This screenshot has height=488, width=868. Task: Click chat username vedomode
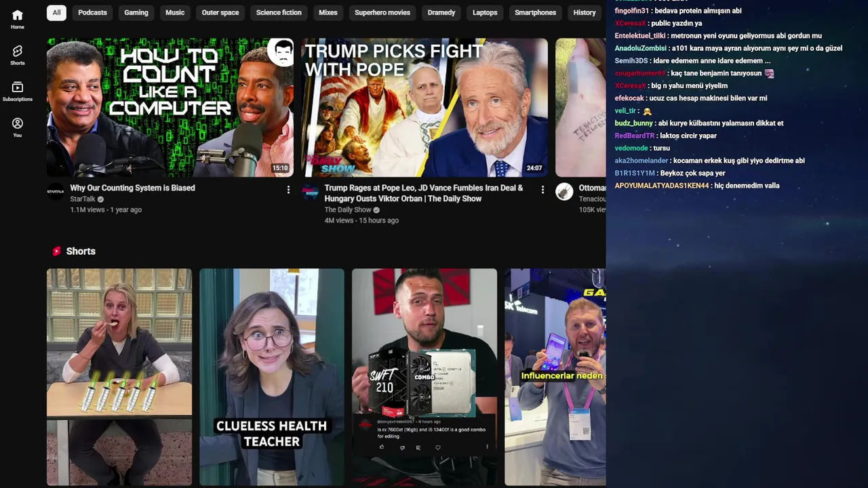631,148
